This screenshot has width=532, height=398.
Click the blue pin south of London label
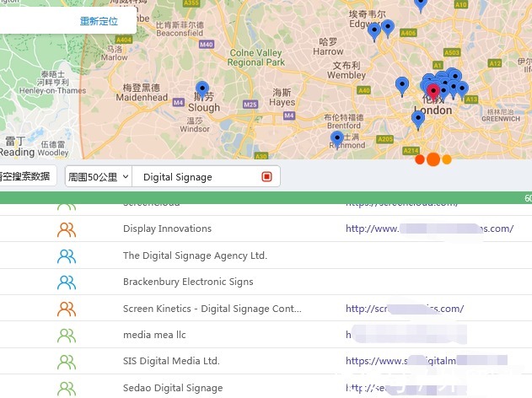coord(418,120)
